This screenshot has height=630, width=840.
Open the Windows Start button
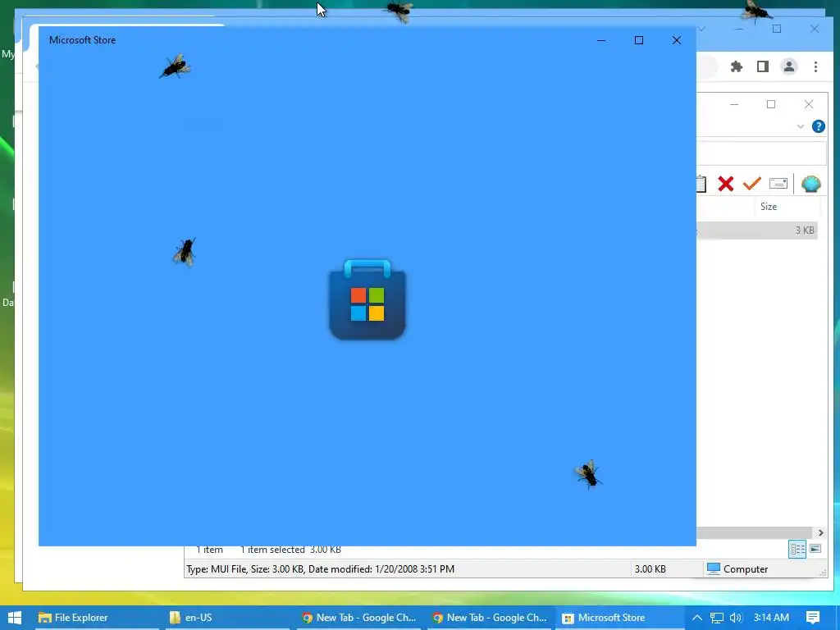point(15,618)
